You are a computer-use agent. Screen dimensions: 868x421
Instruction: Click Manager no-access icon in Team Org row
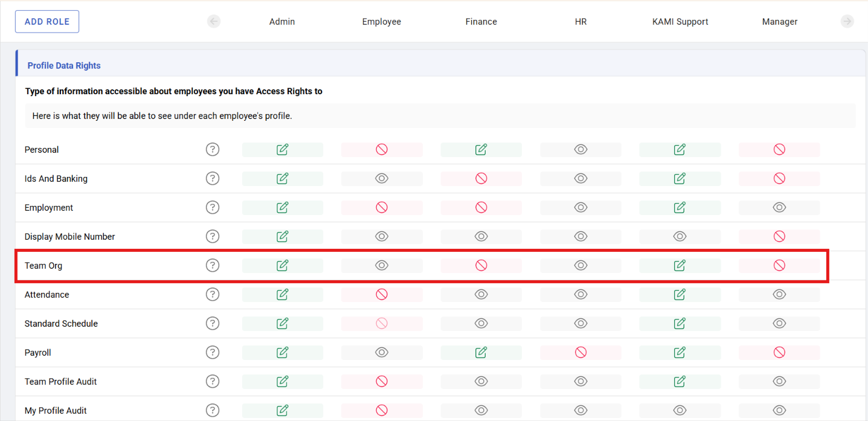point(780,265)
